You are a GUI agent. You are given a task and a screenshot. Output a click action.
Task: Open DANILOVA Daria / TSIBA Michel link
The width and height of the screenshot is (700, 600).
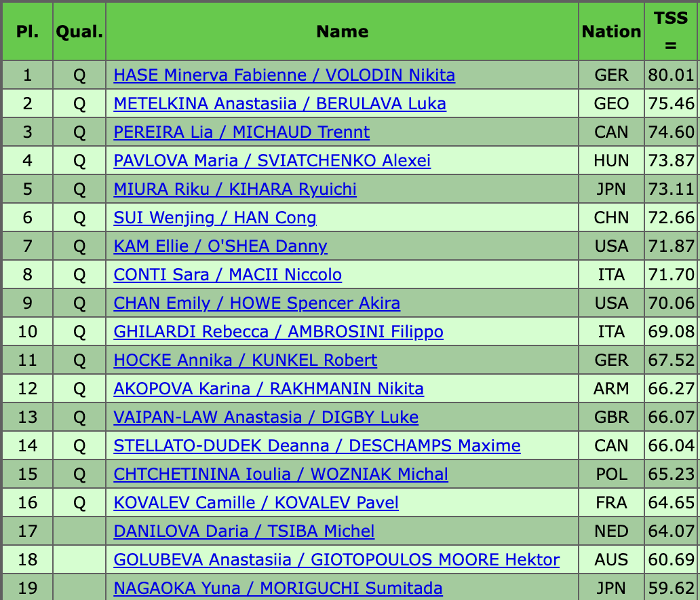click(x=244, y=531)
